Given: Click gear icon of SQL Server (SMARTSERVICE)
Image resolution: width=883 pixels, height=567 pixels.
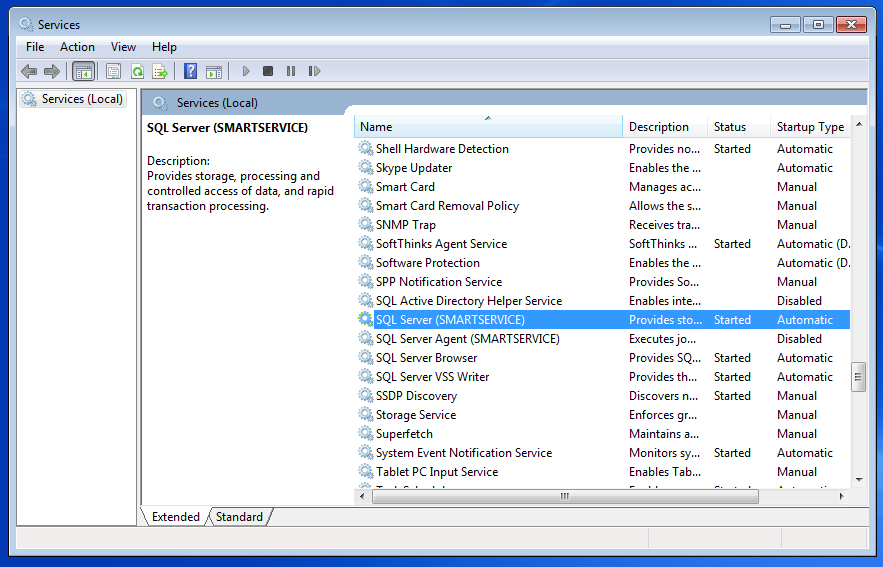Looking at the screenshot, I should (366, 319).
